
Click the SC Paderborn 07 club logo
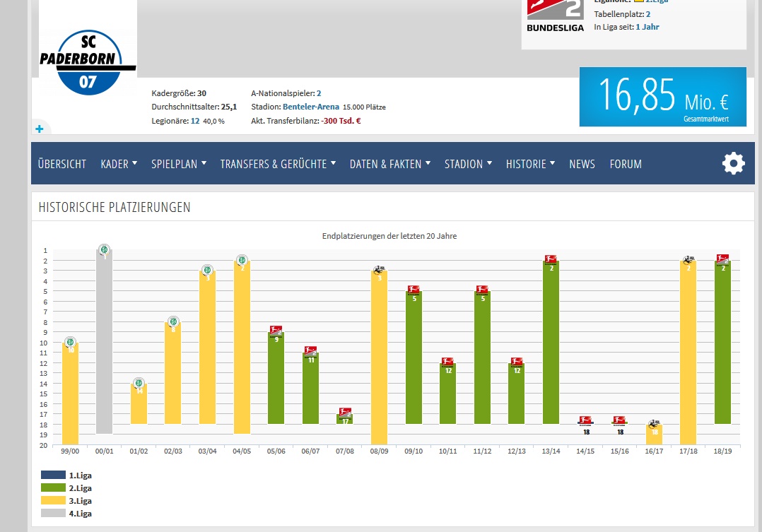[88, 61]
